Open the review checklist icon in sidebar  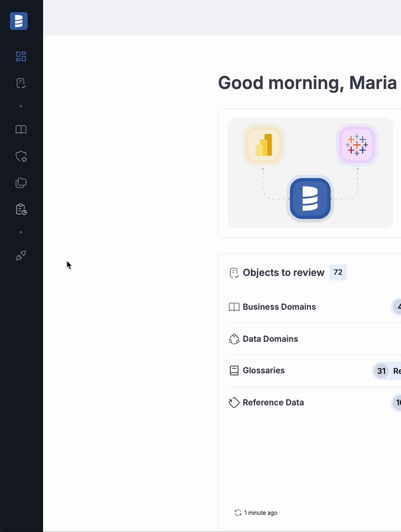21,83
